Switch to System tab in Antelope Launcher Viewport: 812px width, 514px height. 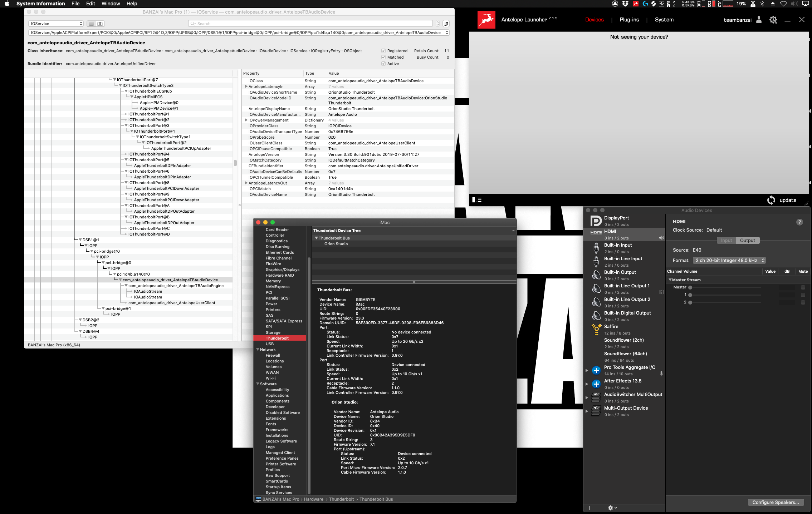click(664, 20)
